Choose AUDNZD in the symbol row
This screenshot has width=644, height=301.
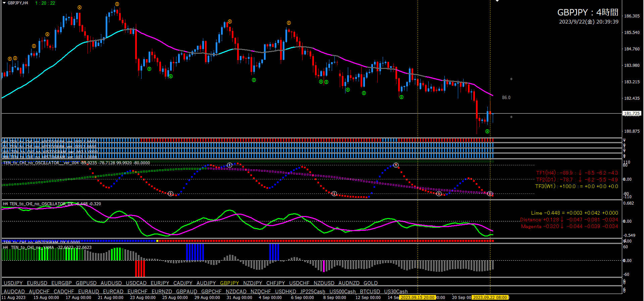pos(349,283)
